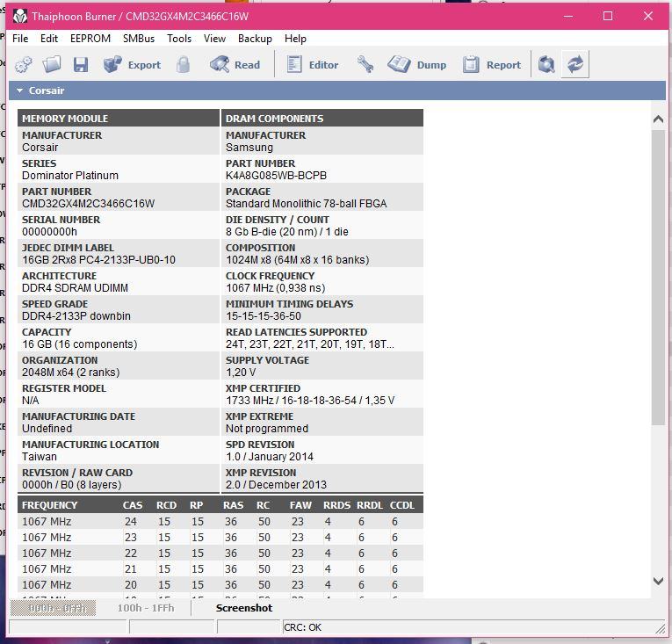Click the Thaiphoon Burner title bar app icon
Screen dimensions: 672x644
[x=19, y=17]
